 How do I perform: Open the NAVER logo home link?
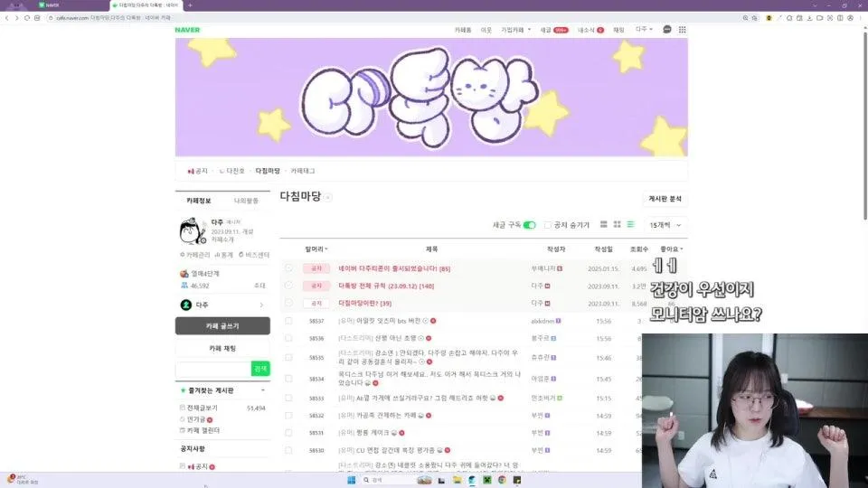tap(187, 30)
